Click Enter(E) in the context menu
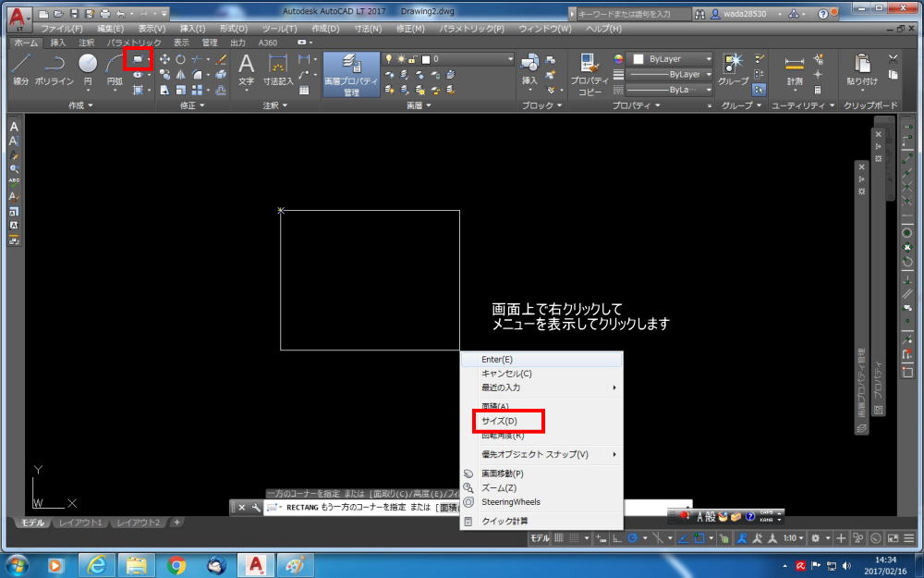 click(497, 359)
